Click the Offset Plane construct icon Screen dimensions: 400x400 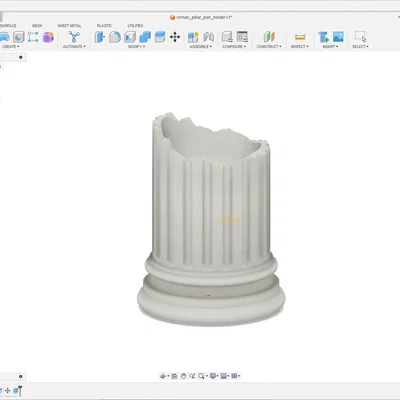click(x=269, y=37)
